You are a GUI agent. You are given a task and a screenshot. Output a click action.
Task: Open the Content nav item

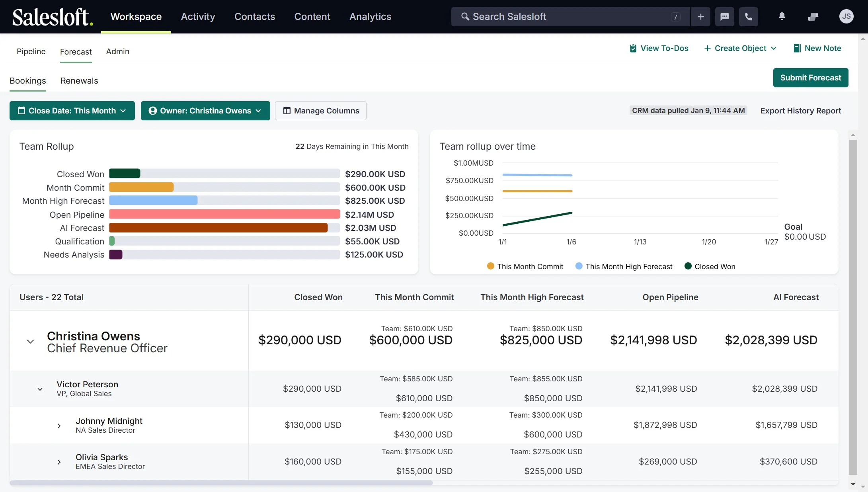[312, 17]
